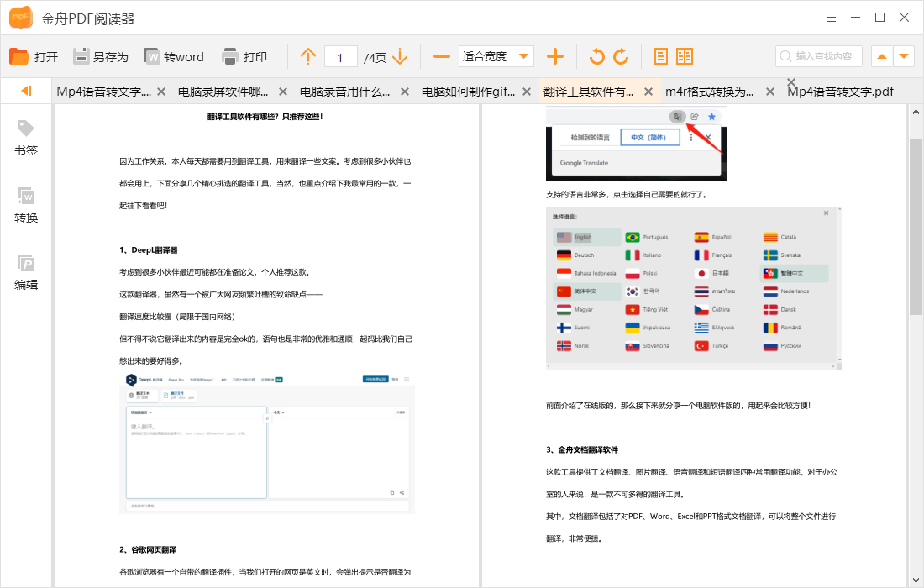Go to previous page with up arrow
Viewport: 924px width, 588px height.
(308, 56)
